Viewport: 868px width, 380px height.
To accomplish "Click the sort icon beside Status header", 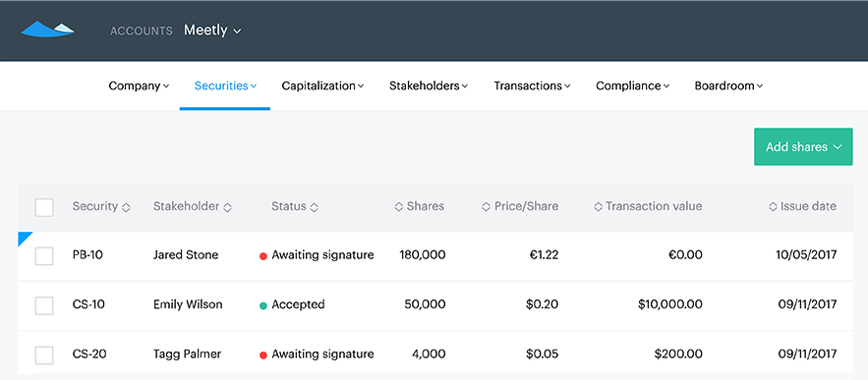I will pyautogui.click(x=314, y=207).
